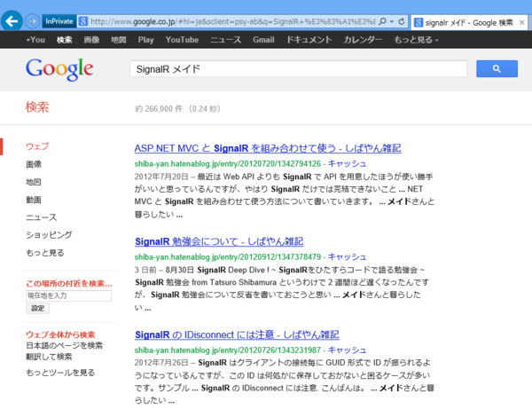Click the 設定 button
532x409 pixels.
tap(37, 308)
